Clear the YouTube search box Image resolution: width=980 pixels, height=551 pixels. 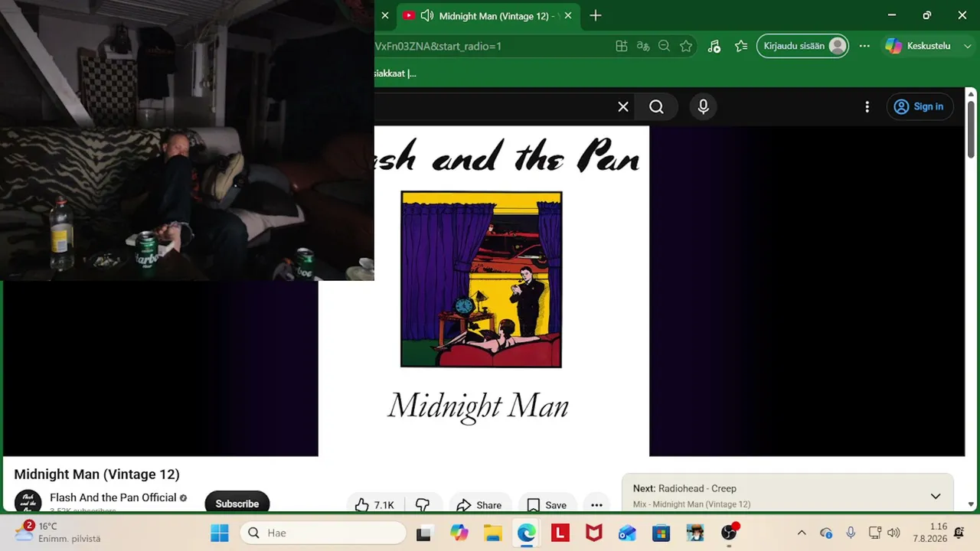[623, 107]
